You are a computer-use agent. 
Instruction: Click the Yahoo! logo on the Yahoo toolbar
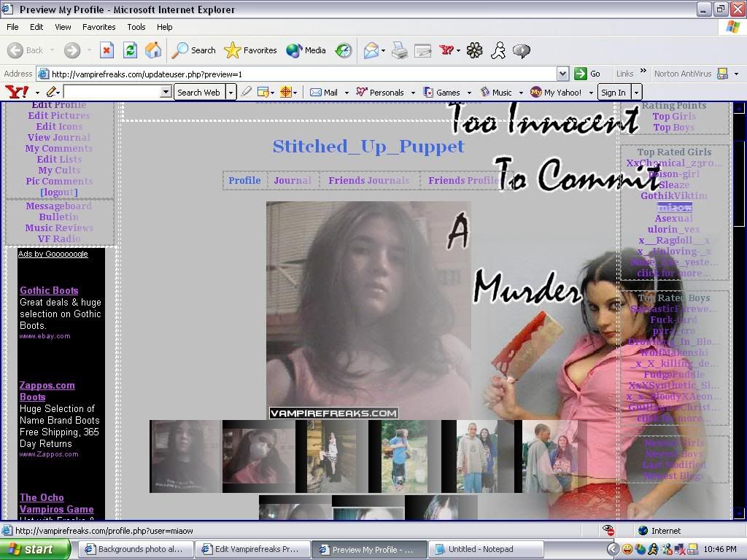point(17,92)
